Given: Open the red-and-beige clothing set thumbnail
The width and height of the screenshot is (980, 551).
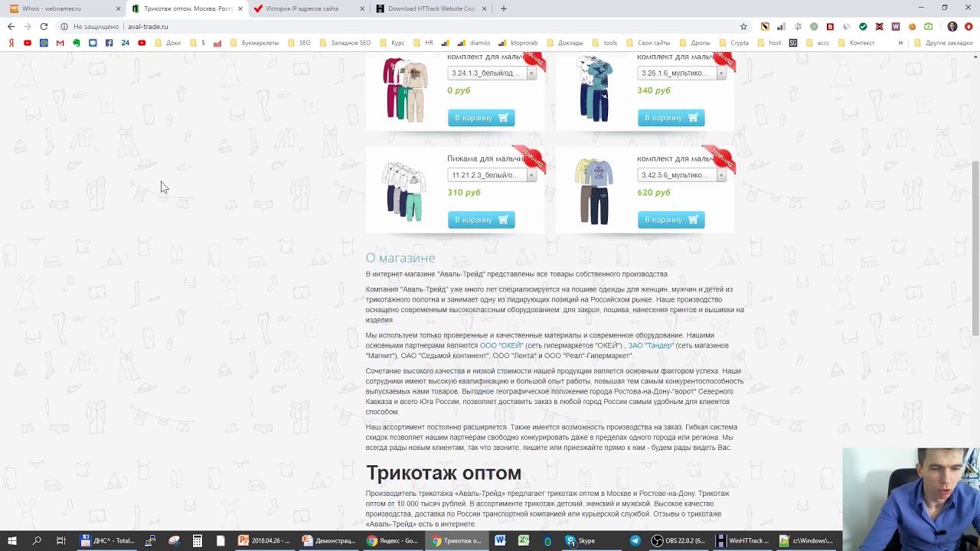Looking at the screenshot, I should tap(405, 90).
